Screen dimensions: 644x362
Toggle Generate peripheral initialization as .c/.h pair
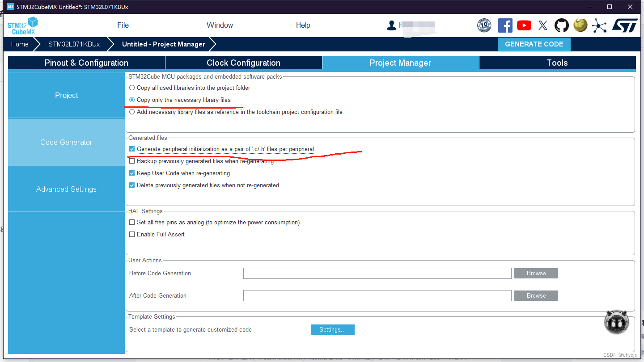click(x=132, y=149)
